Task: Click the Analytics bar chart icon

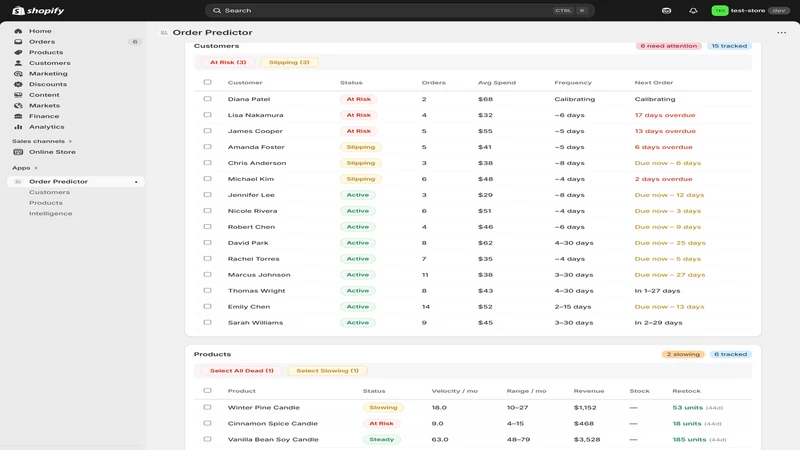Action: pos(18,127)
